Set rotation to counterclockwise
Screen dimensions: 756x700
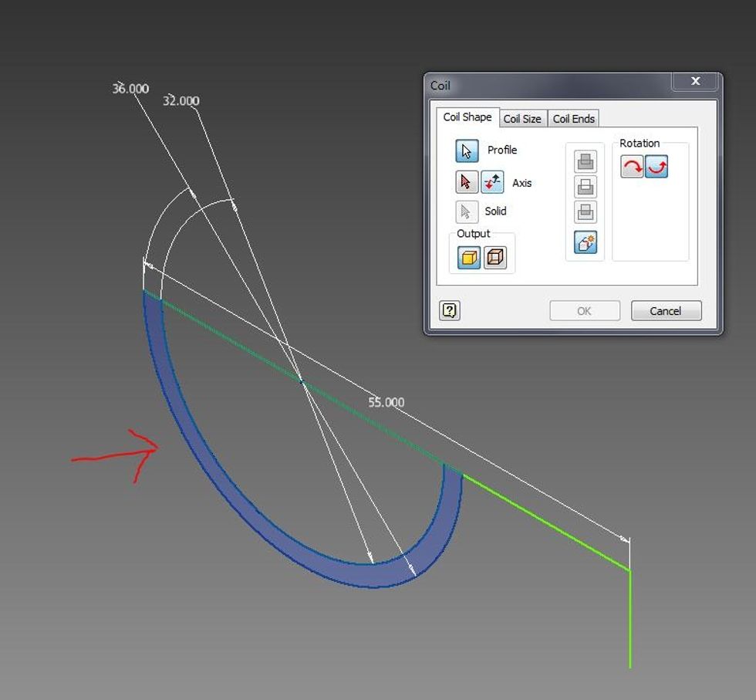(656, 167)
